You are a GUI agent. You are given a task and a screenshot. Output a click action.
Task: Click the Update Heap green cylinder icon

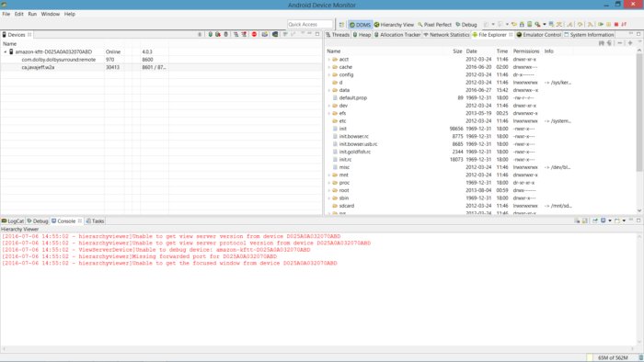click(x=211, y=34)
